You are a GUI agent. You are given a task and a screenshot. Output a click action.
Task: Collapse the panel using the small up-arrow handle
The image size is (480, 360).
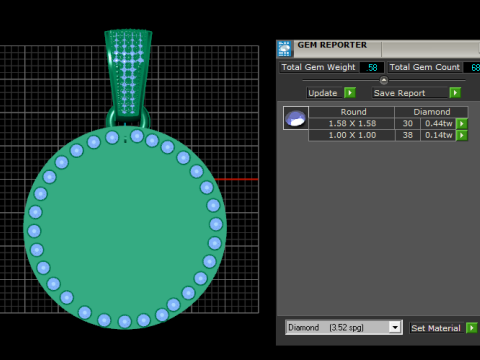click(x=384, y=80)
